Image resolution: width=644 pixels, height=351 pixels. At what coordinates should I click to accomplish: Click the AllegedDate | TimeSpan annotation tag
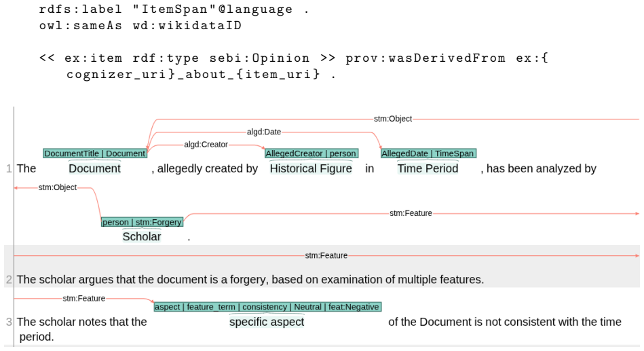tap(428, 153)
